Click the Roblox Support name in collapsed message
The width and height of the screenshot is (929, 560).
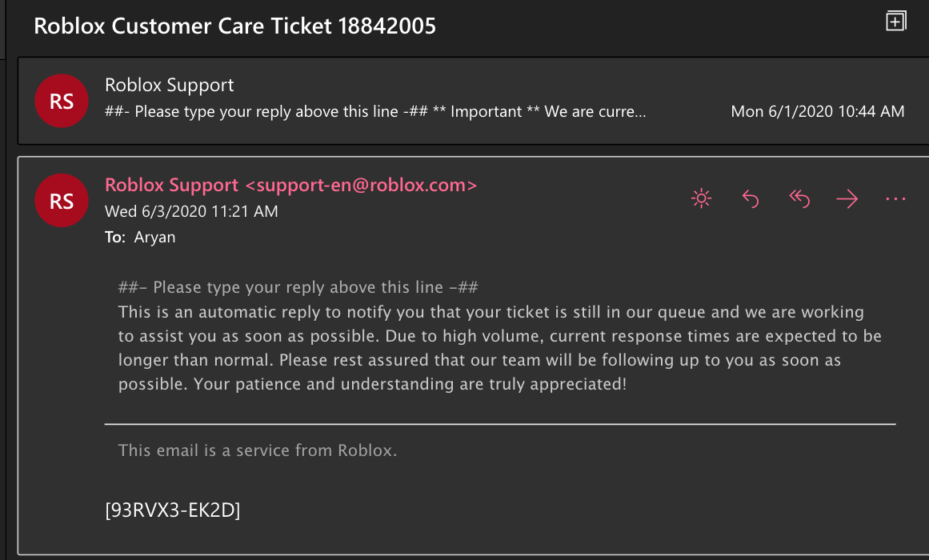(x=170, y=86)
